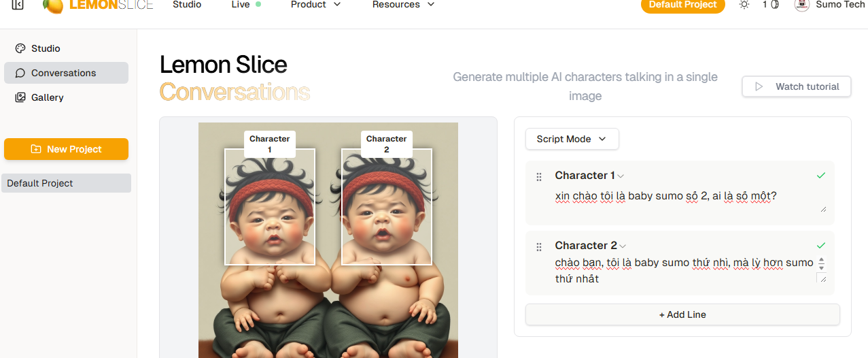Viewport: 868px width, 358px height.
Task: Click the image icon beside Gallery
Action: pyautogui.click(x=20, y=97)
